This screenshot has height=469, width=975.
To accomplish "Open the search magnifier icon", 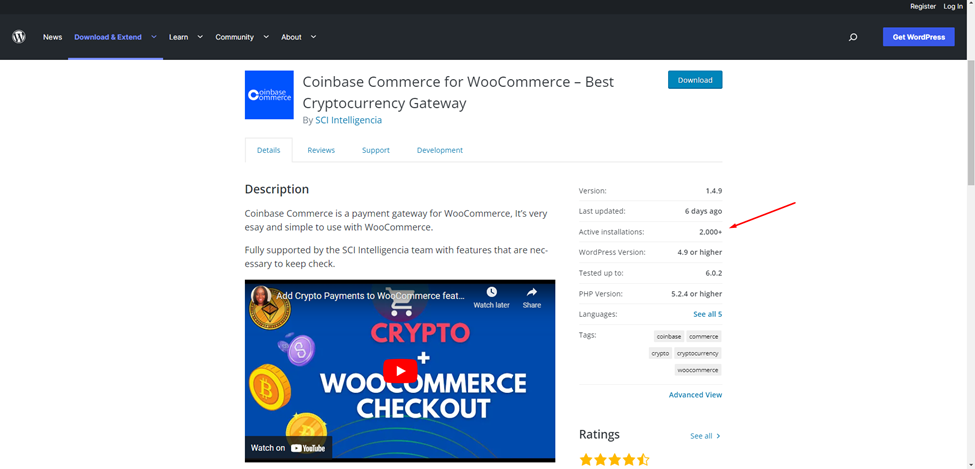I will tap(853, 37).
